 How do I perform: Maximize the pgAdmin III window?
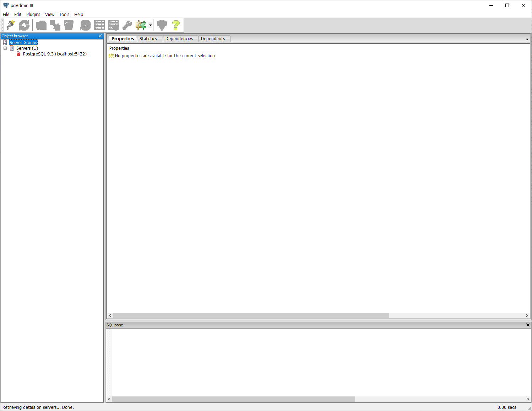[507, 5]
